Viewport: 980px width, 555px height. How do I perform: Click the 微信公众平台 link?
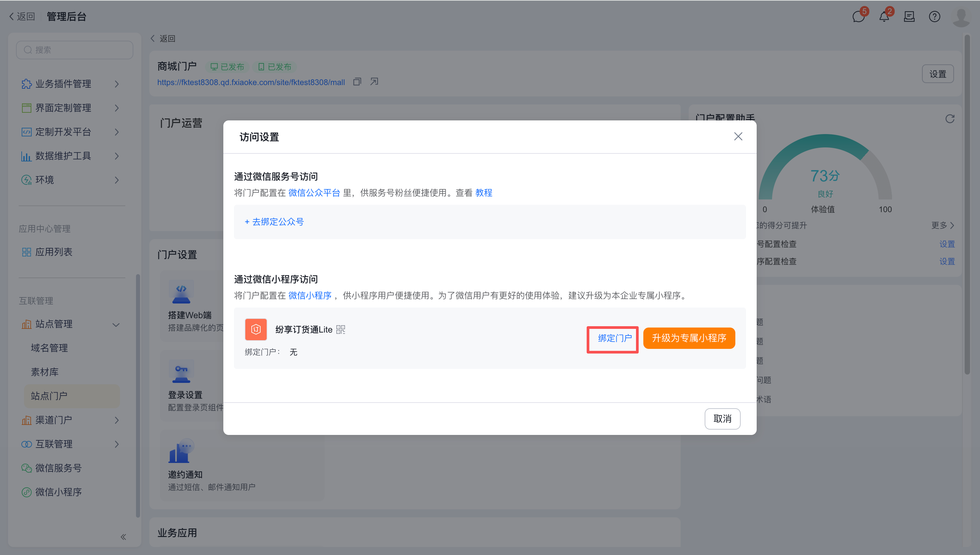pyautogui.click(x=314, y=193)
